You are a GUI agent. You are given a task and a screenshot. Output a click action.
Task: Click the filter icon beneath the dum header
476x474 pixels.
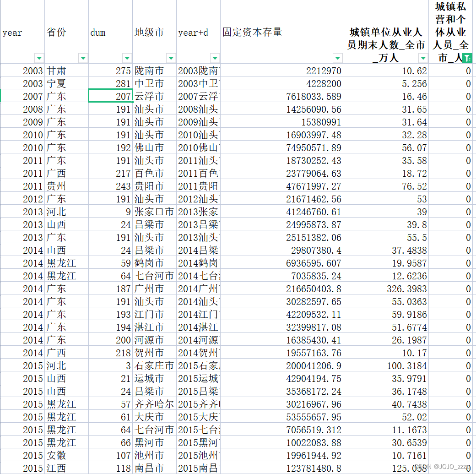point(127,58)
